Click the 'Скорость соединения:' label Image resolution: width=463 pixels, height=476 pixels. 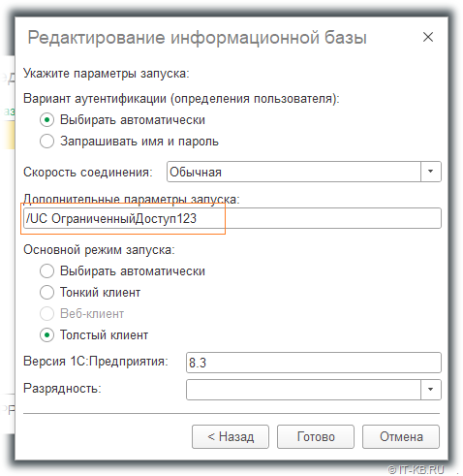tap(87, 172)
